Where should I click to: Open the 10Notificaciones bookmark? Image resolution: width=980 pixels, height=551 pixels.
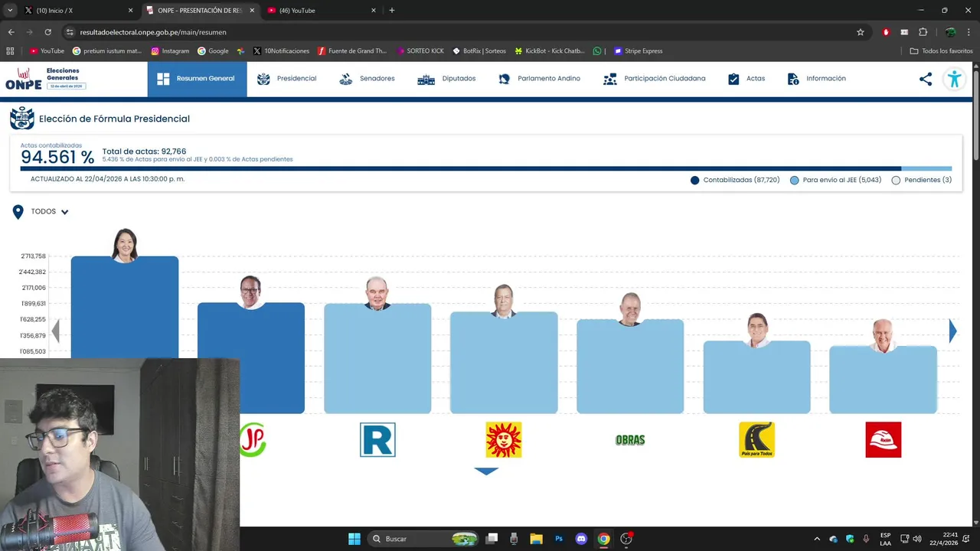(281, 51)
